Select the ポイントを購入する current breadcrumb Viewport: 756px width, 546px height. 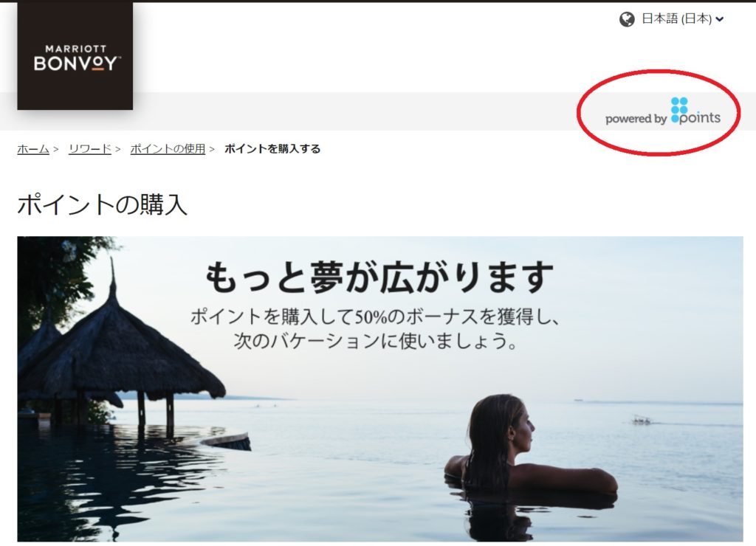[272, 149]
